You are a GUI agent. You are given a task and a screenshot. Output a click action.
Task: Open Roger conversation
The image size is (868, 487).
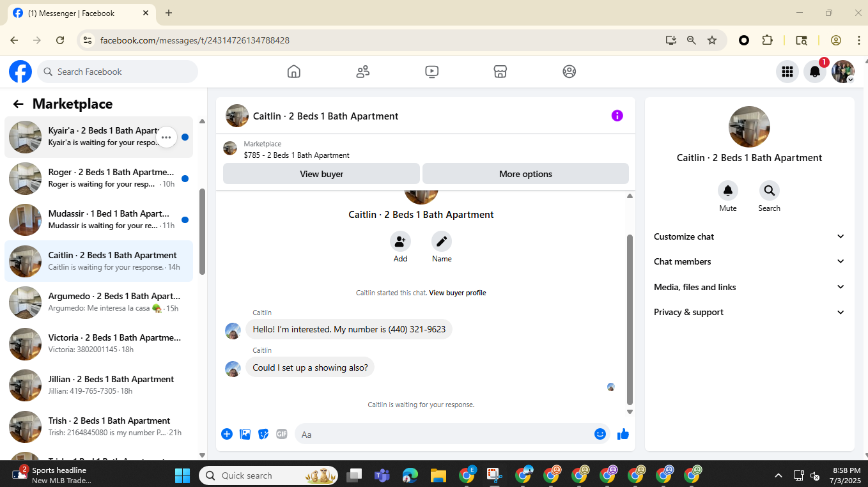[98, 178]
